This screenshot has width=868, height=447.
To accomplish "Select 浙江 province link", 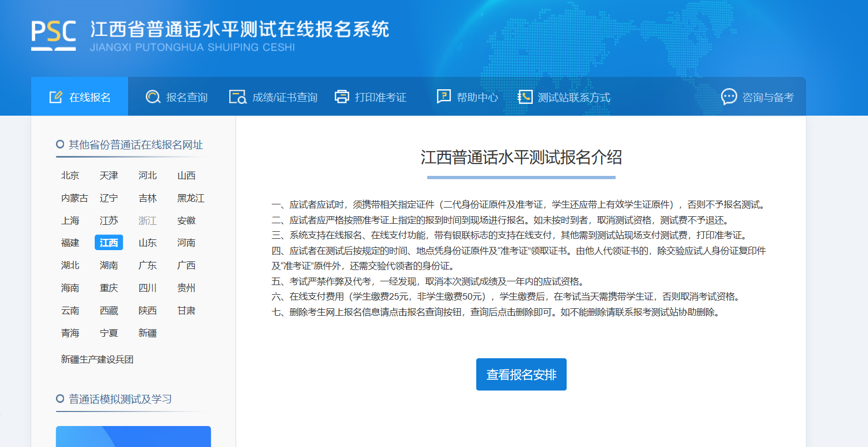I will pyautogui.click(x=147, y=221).
